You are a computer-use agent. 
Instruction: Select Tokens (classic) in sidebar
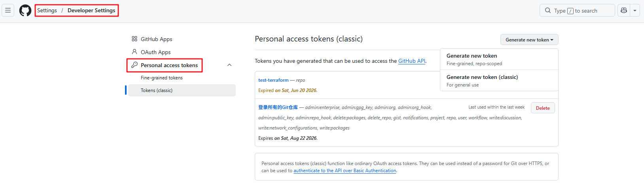[x=182, y=90]
